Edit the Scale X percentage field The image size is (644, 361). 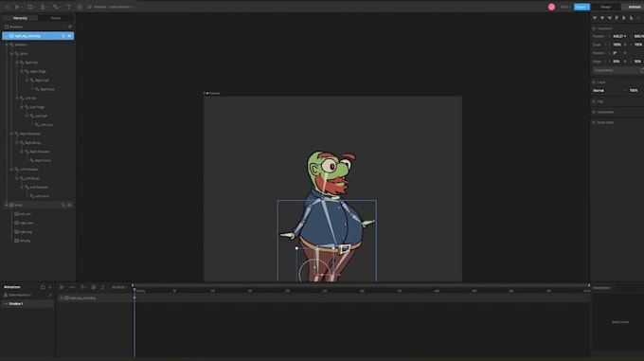click(x=617, y=45)
